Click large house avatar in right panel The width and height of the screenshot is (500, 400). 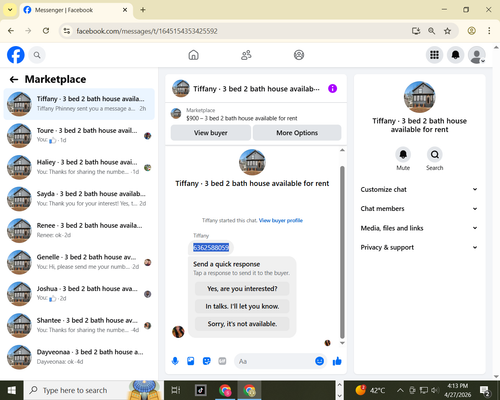click(x=419, y=97)
